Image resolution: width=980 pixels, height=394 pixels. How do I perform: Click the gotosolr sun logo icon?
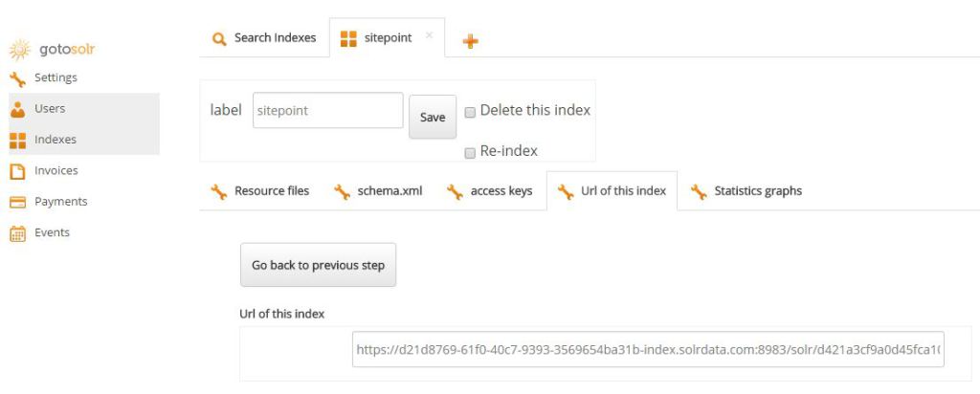click(x=18, y=50)
